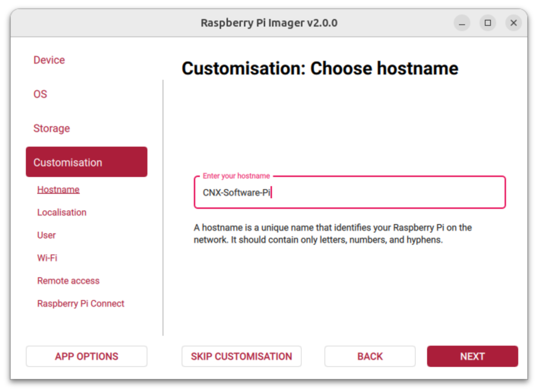Proceed with the NEXT button
Screen dimensions: 538x392
(x=472, y=356)
